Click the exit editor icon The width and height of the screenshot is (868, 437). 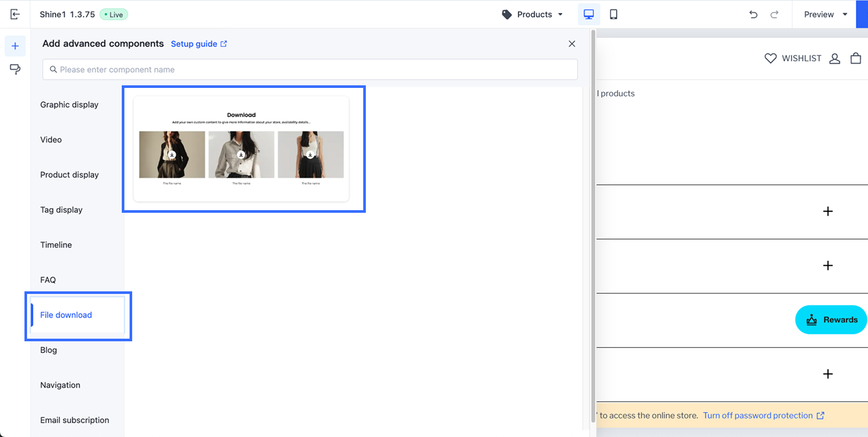click(x=15, y=14)
